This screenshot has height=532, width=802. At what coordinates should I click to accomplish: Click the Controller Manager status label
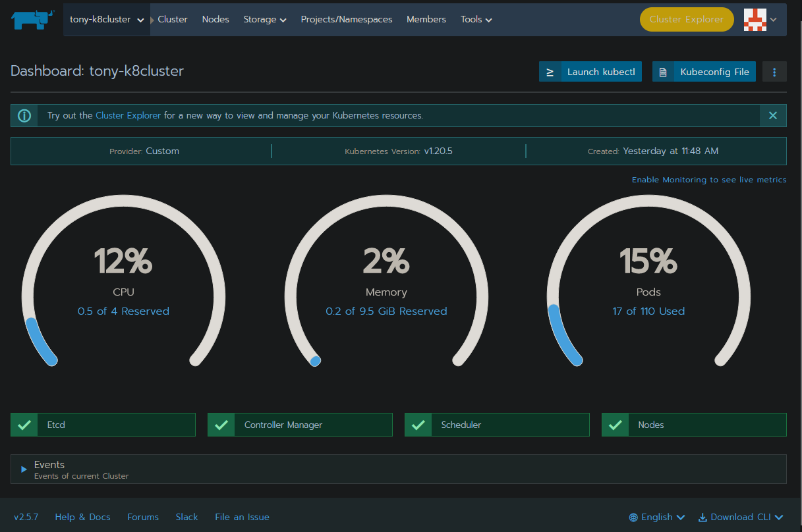(283, 425)
